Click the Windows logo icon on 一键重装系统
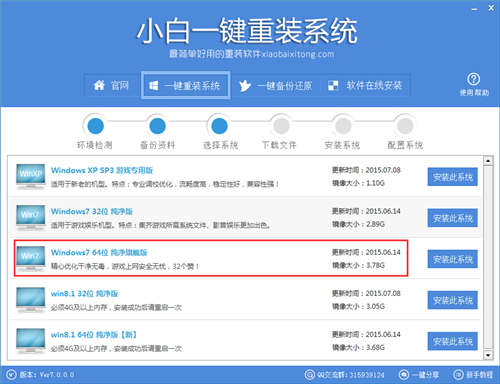 coord(153,86)
